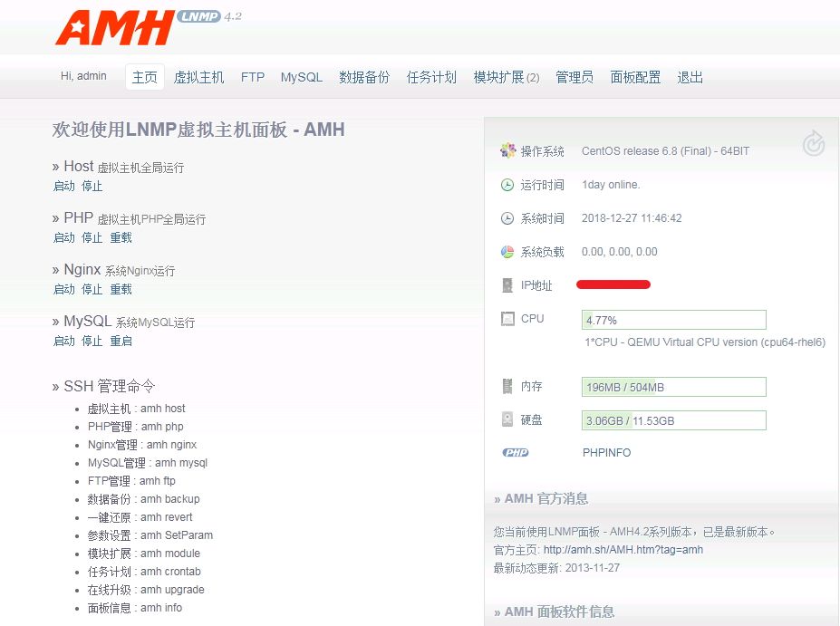The width and height of the screenshot is (840, 626).
Task: Click the memory (内存) icon
Action: coord(507,386)
